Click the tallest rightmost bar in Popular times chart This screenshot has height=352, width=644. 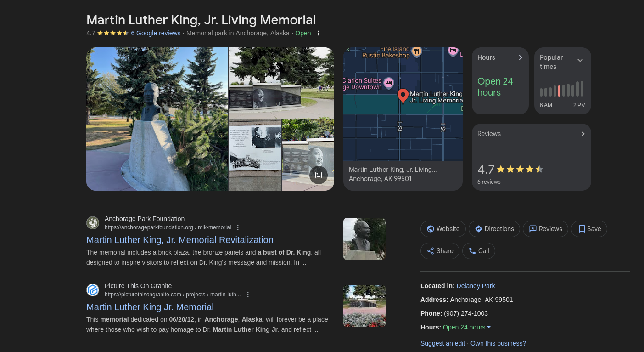[x=582, y=89]
